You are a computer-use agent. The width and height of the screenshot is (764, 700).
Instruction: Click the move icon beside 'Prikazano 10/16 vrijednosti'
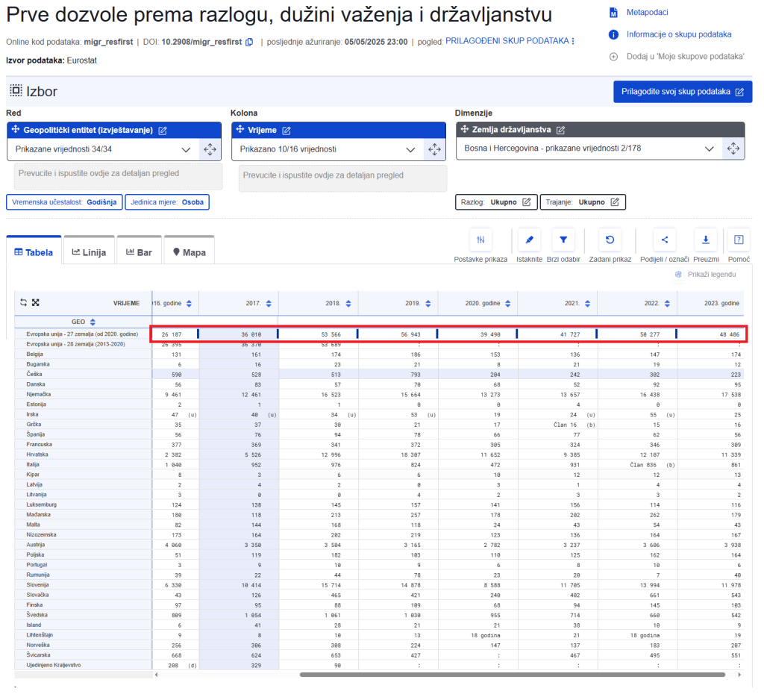[435, 150]
